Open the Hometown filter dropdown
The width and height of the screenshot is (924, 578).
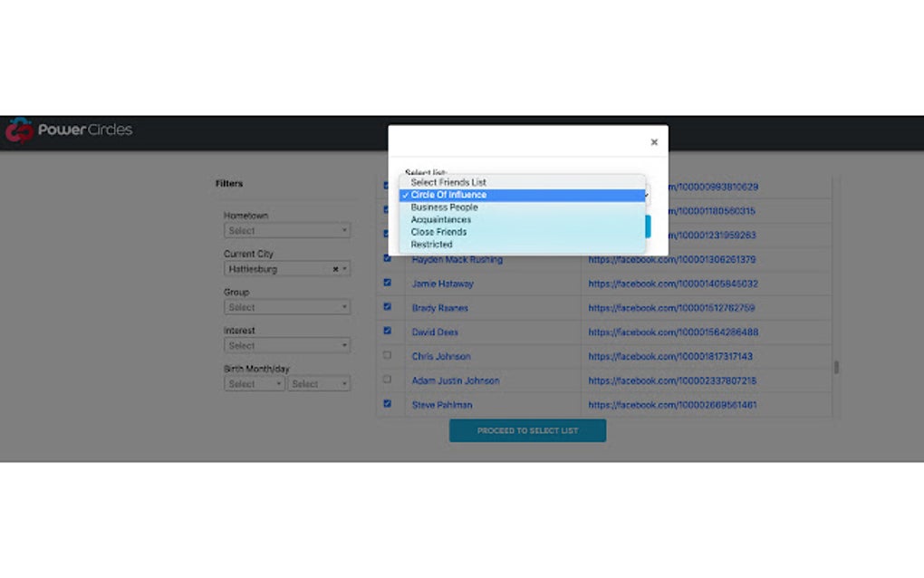tap(287, 230)
